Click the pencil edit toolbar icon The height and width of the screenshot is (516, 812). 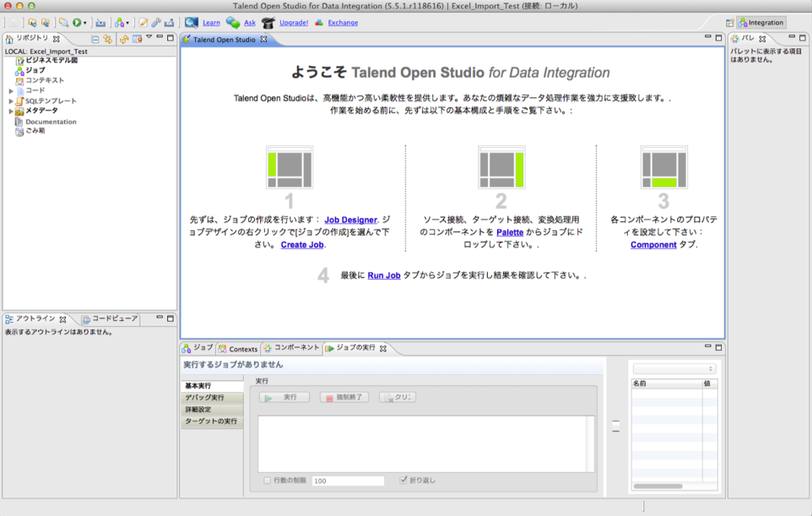[143, 23]
